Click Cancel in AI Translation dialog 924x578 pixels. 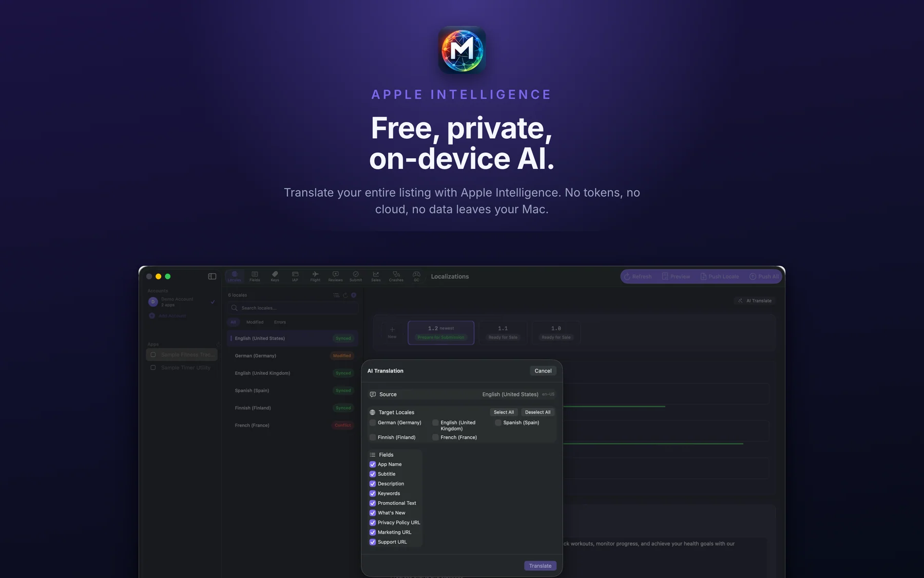coord(543,371)
